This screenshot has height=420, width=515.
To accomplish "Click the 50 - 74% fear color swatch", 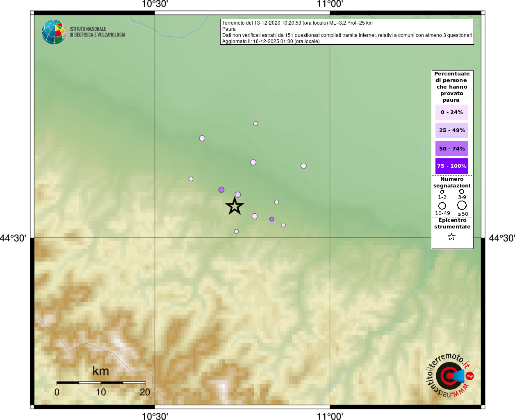I will click(x=452, y=148).
